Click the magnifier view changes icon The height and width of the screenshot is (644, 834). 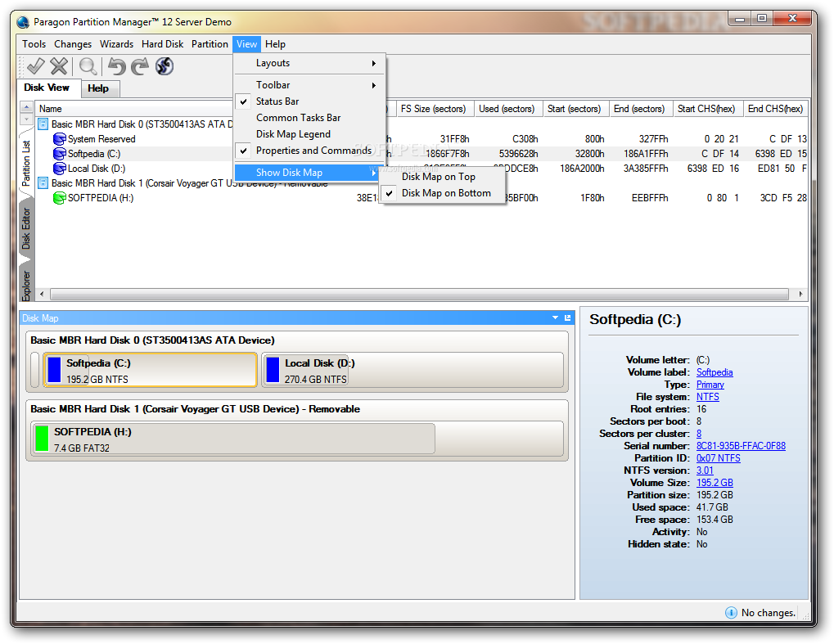click(x=88, y=66)
